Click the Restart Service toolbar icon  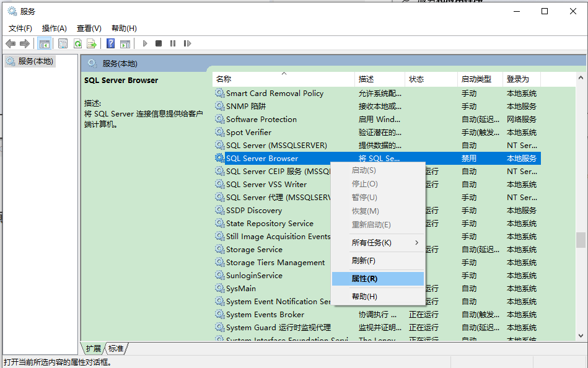pyautogui.click(x=187, y=43)
